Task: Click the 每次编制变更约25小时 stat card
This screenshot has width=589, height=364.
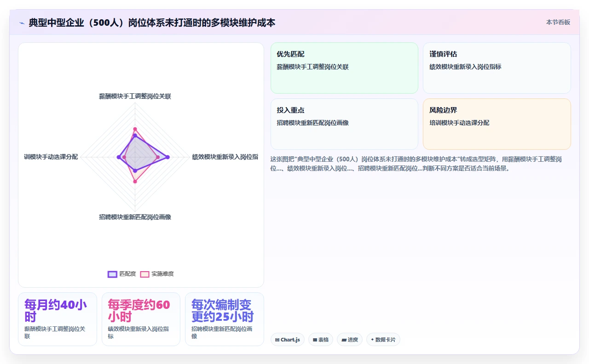Action: pyautogui.click(x=225, y=319)
